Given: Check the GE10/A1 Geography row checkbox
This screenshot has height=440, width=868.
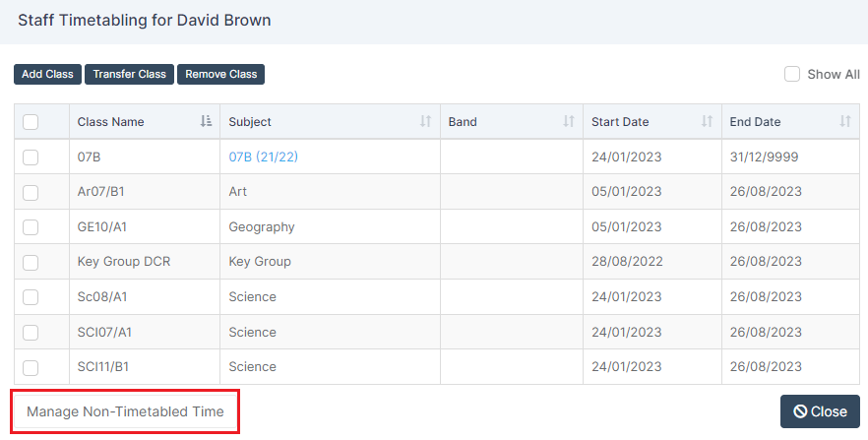Looking at the screenshot, I should click(x=31, y=227).
